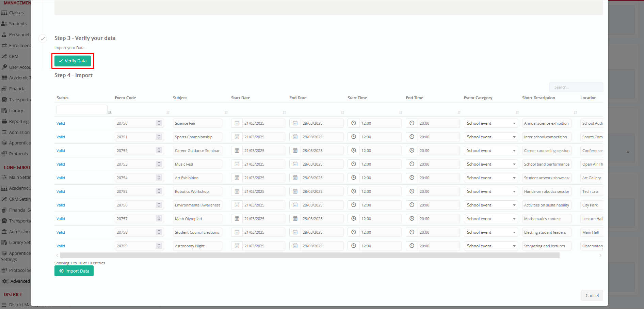Click the Verify Data button
The height and width of the screenshot is (309, 644).
coord(73,61)
